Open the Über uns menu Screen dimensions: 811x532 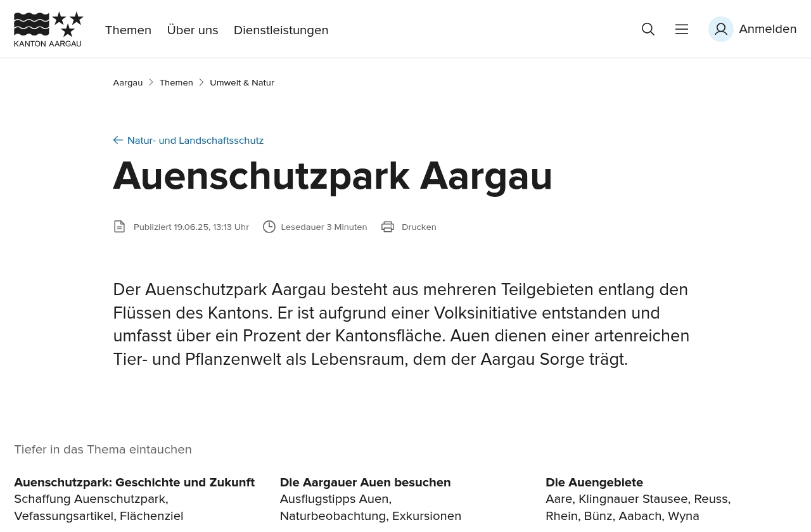tap(193, 30)
